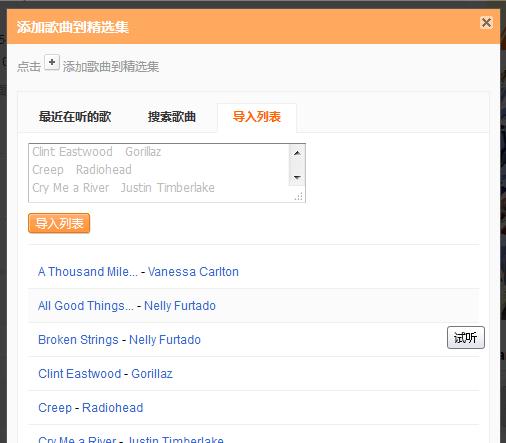Close the add songs dialog

point(486,23)
